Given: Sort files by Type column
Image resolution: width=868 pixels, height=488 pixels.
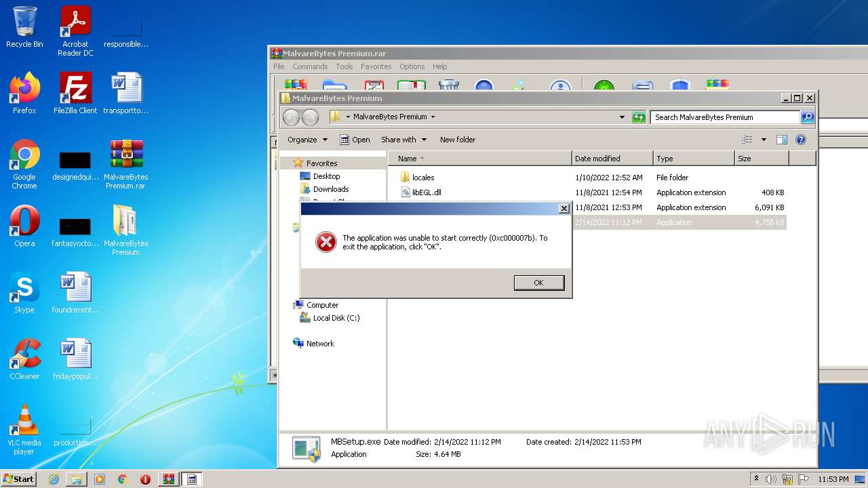Looking at the screenshot, I should (694, 159).
